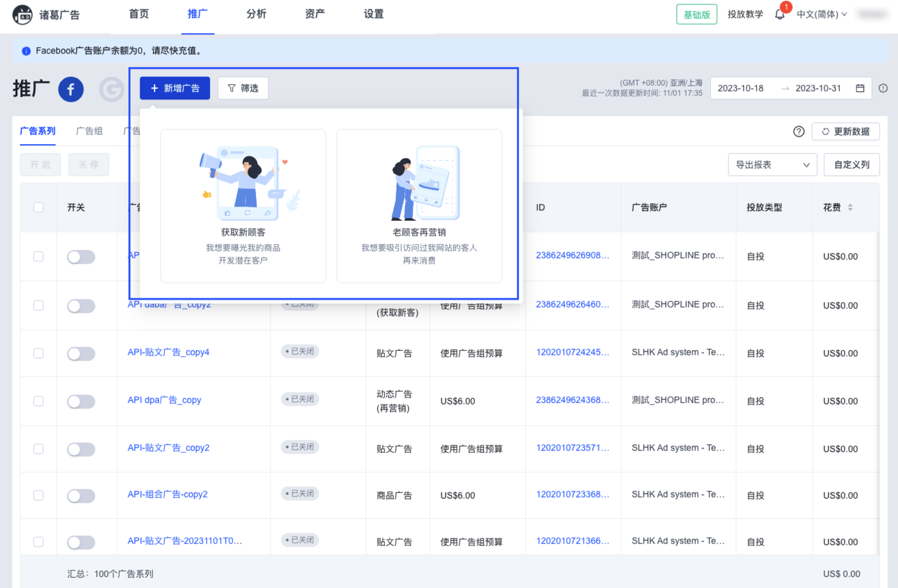Check the select-all header checkbox
Viewport: 898px width, 588px height.
38,207
